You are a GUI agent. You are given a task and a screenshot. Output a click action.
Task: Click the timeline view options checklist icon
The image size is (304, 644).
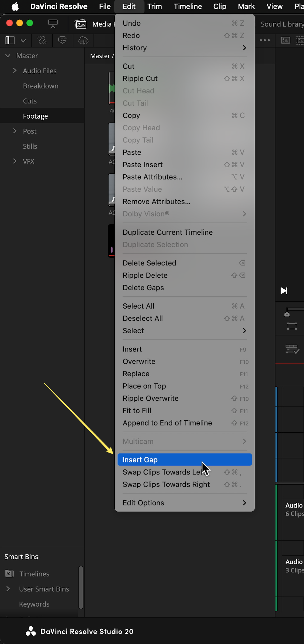[x=292, y=349]
